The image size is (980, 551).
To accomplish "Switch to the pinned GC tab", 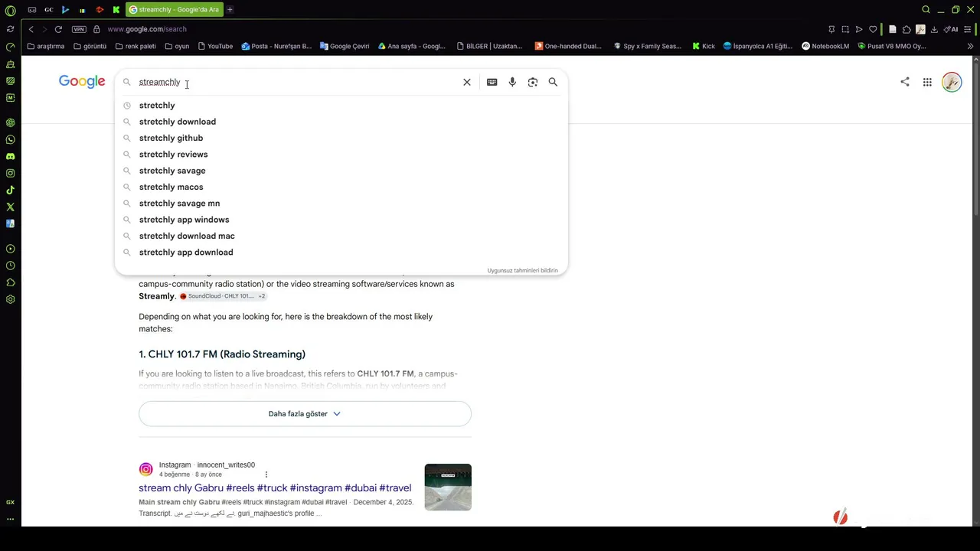I will tap(49, 10).
